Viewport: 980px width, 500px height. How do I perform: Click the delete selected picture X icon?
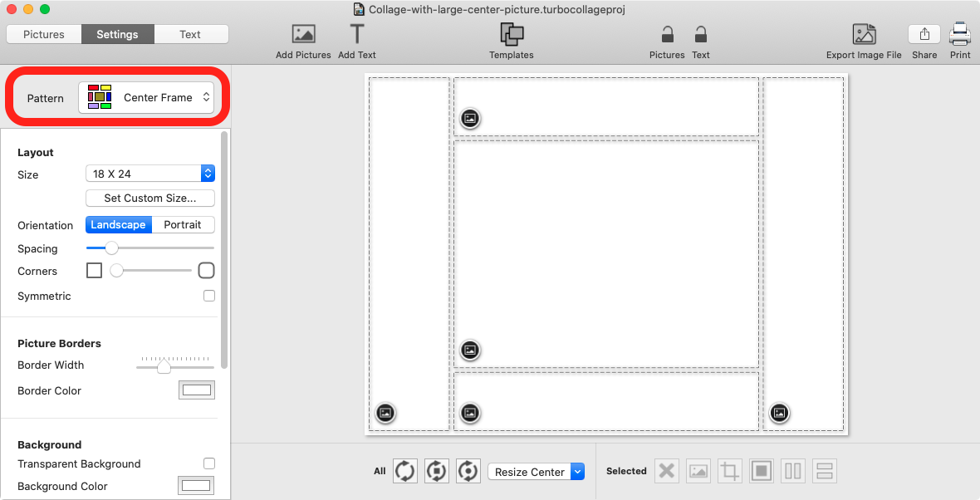pyautogui.click(x=667, y=471)
